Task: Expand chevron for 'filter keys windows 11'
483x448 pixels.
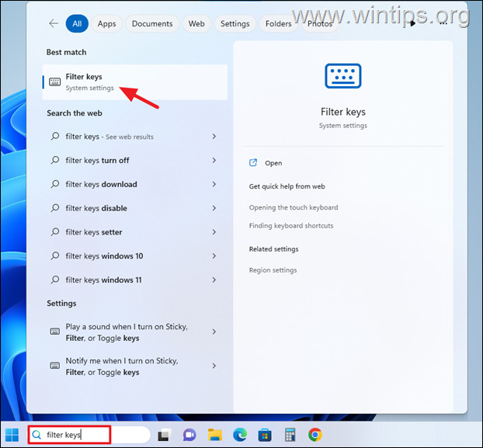Action: click(x=214, y=280)
